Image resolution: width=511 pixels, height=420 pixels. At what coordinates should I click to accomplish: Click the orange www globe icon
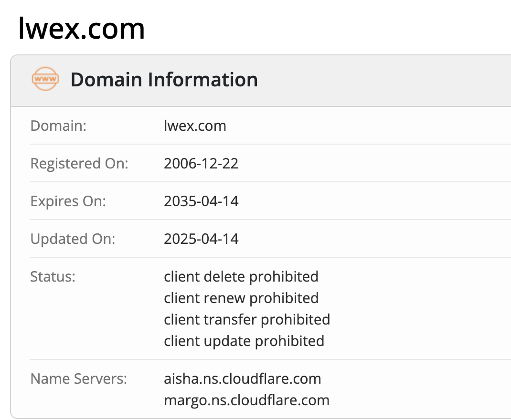point(45,79)
